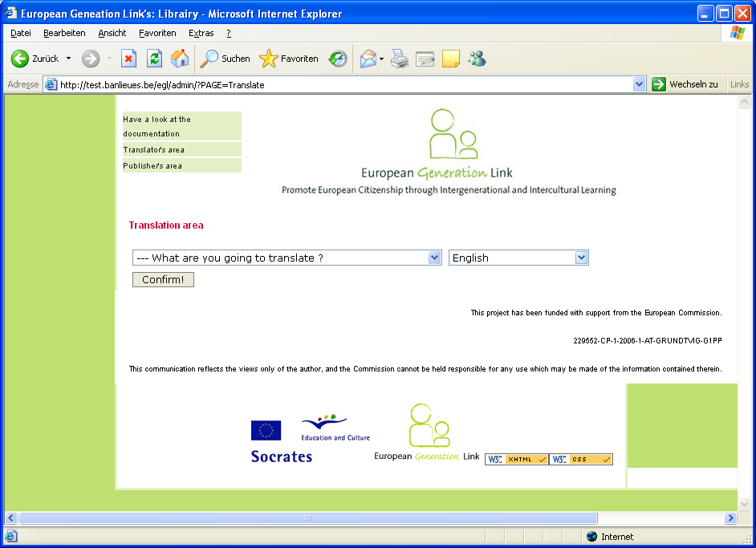Click the Windows flag logo throbber
The image size is (756, 548).
738,33
